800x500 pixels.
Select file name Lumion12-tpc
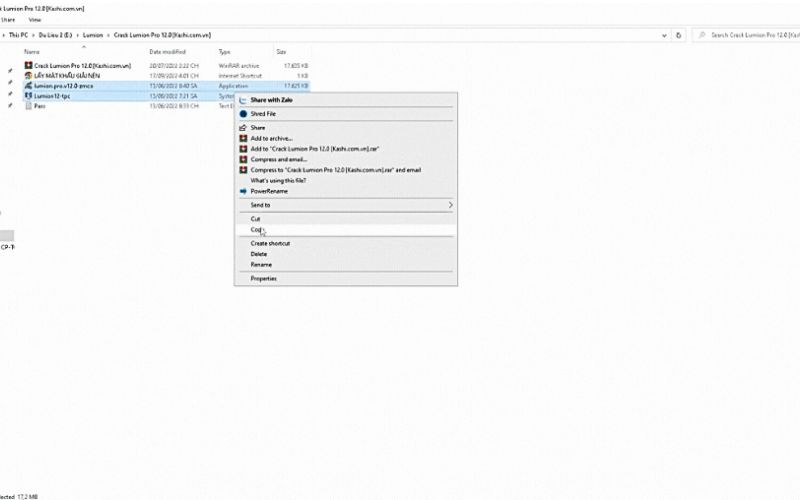point(52,96)
